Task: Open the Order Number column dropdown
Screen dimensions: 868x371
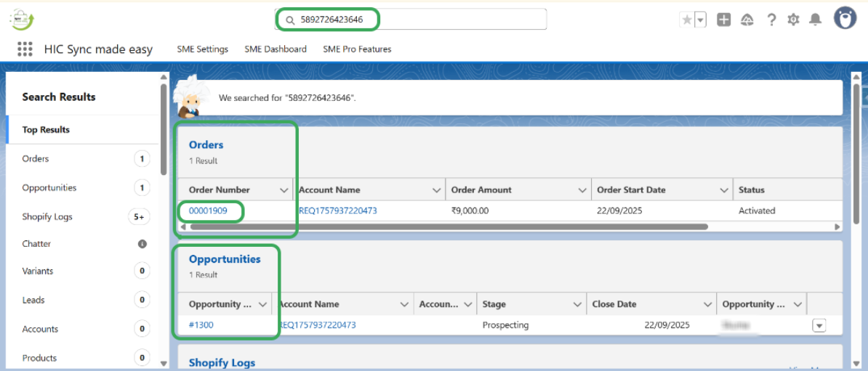Action: point(284,189)
